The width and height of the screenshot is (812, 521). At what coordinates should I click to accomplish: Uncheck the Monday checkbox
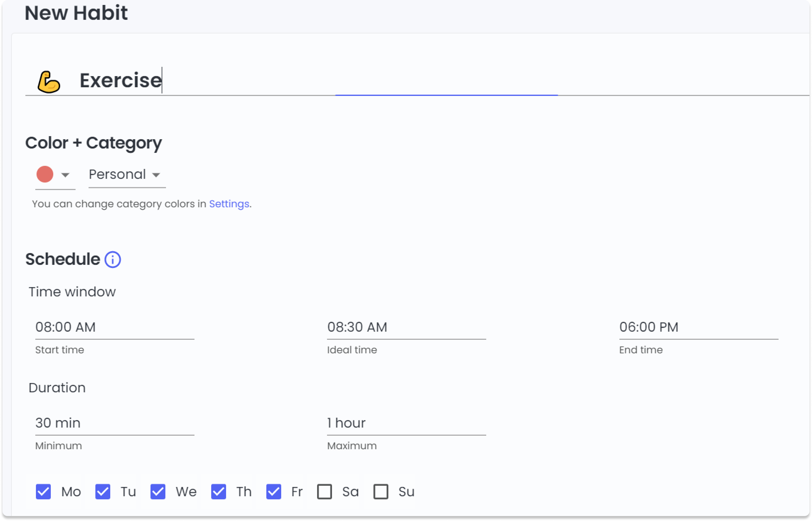[x=43, y=492]
